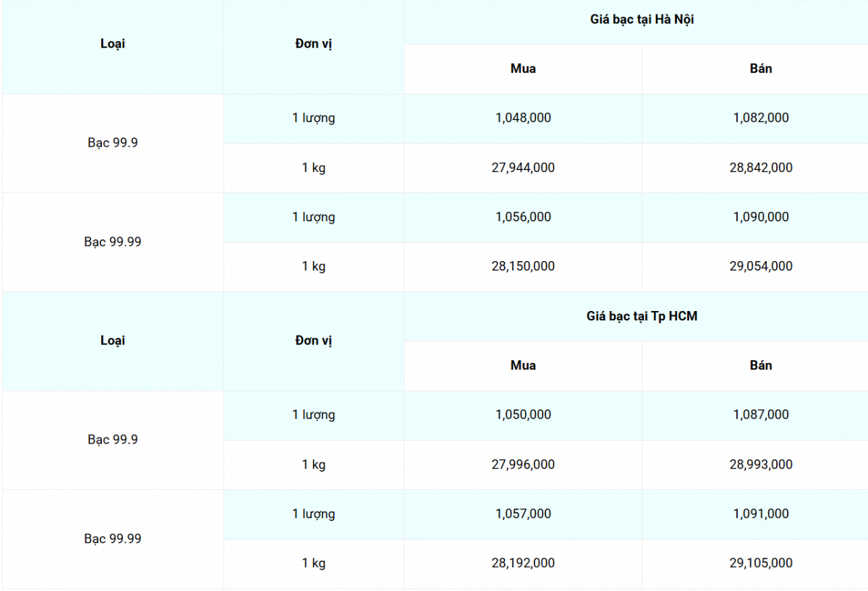The image size is (868, 591).
Task: Click the 27,996,000 price value
Action: [523, 464]
